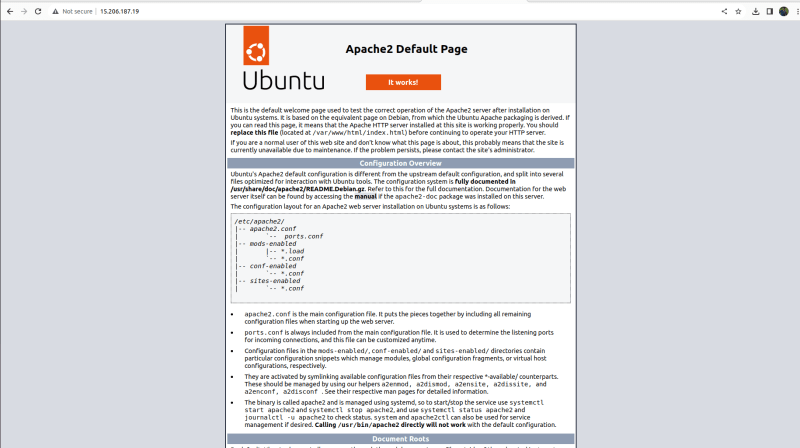The height and width of the screenshot is (448, 800).
Task: Click the a2enmod helper name
Action: (x=395, y=384)
